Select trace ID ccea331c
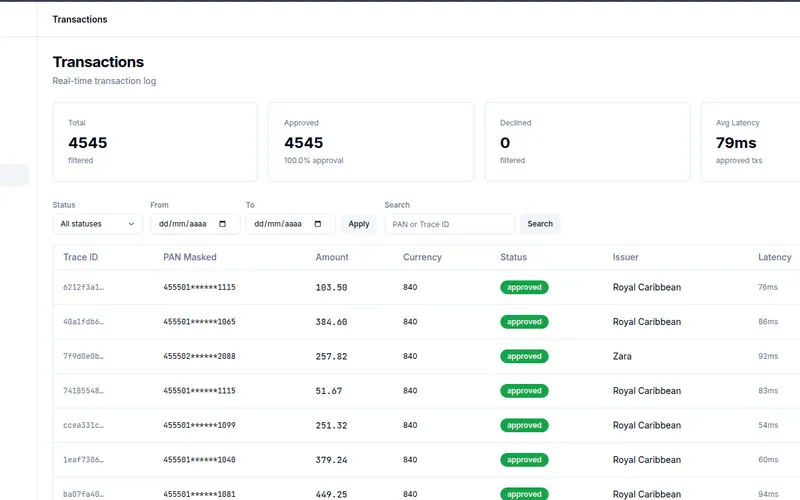The width and height of the screenshot is (800, 500). tap(83, 425)
